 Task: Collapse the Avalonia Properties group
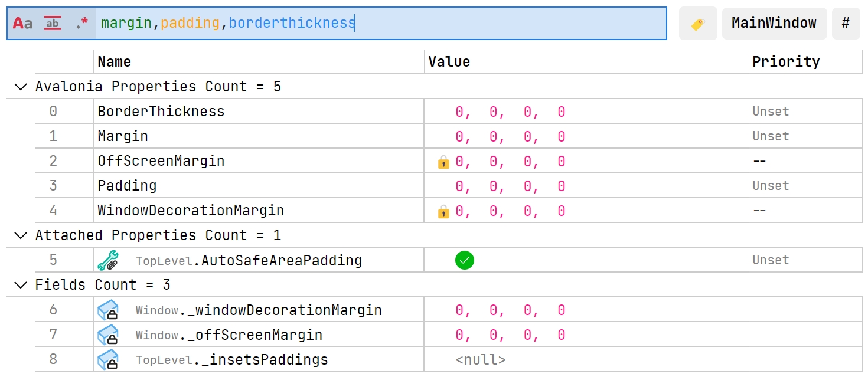(x=21, y=87)
